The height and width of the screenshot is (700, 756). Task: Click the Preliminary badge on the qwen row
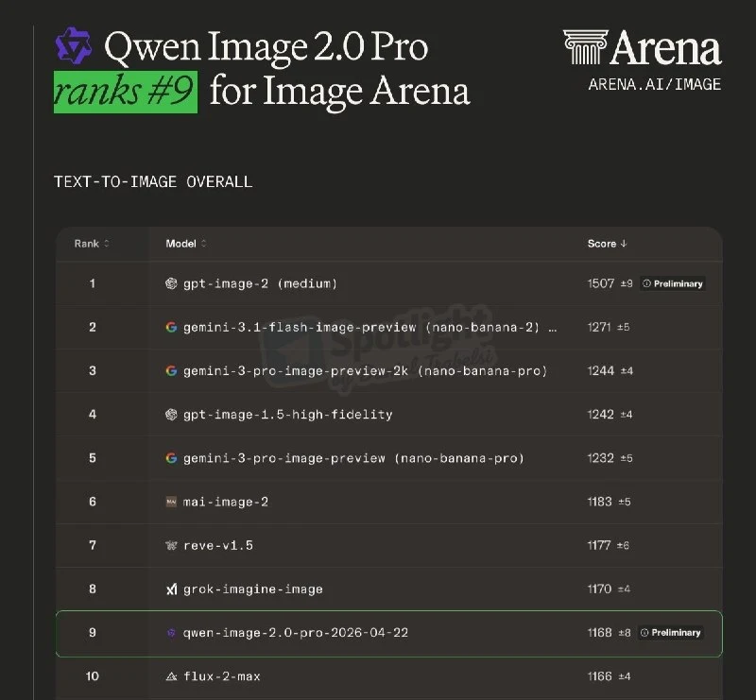coord(671,633)
